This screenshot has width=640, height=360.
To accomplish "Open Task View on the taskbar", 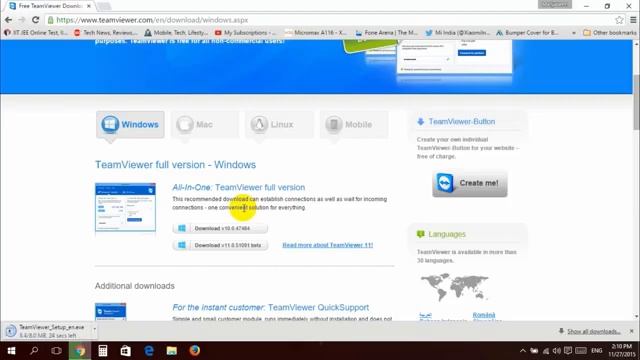I will [57, 351].
